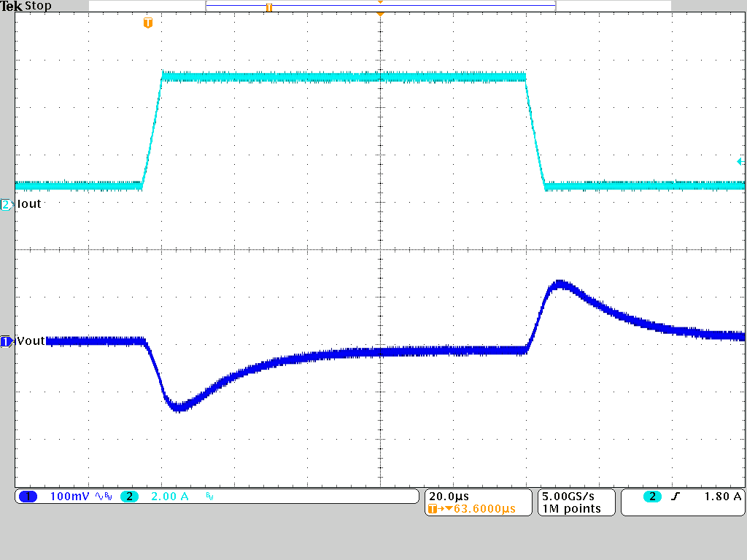Image resolution: width=747 pixels, height=560 pixels.
Task: Click the orange marker below the overview bar
Action: [379, 13]
